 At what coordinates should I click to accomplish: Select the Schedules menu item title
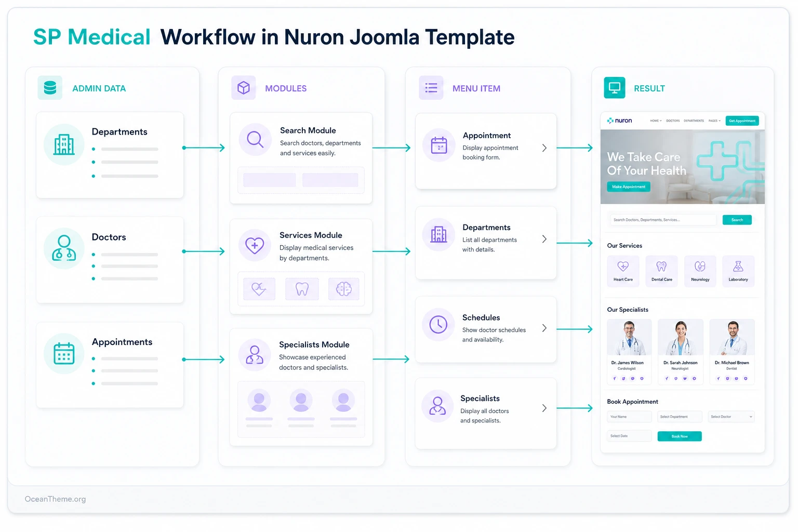481,317
